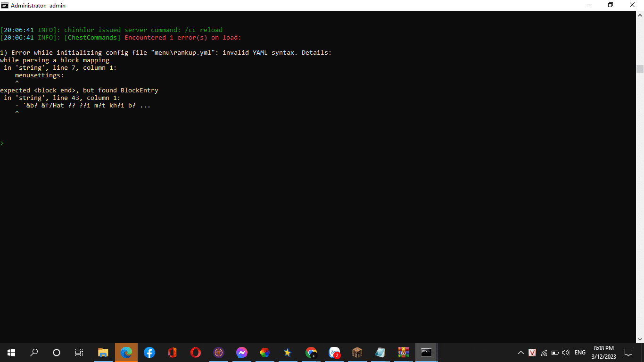Click the "line 7, column 1" line
Image resolution: width=644 pixels, height=362 pixels.
tap(60, 68)
